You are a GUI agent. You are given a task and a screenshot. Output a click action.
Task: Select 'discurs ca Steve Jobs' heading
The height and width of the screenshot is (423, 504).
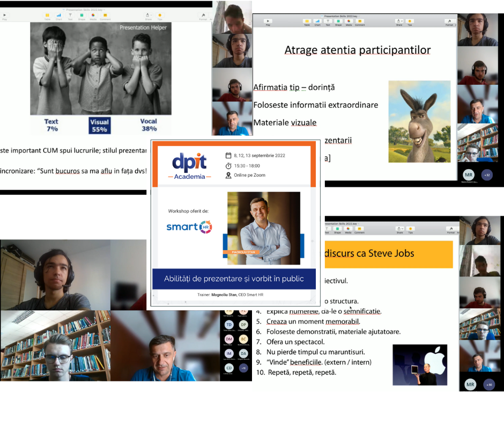(369, 253)
